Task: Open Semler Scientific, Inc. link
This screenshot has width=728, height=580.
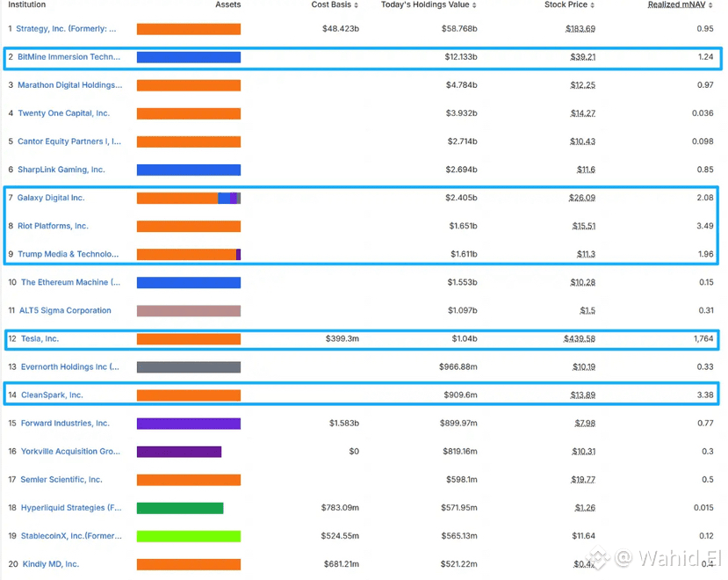Action: pos(61,480)
